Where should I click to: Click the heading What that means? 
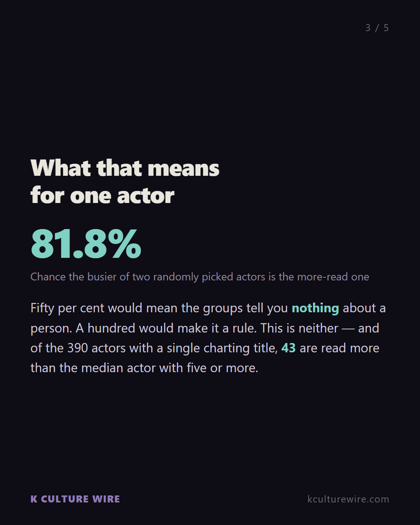(125, 168)
